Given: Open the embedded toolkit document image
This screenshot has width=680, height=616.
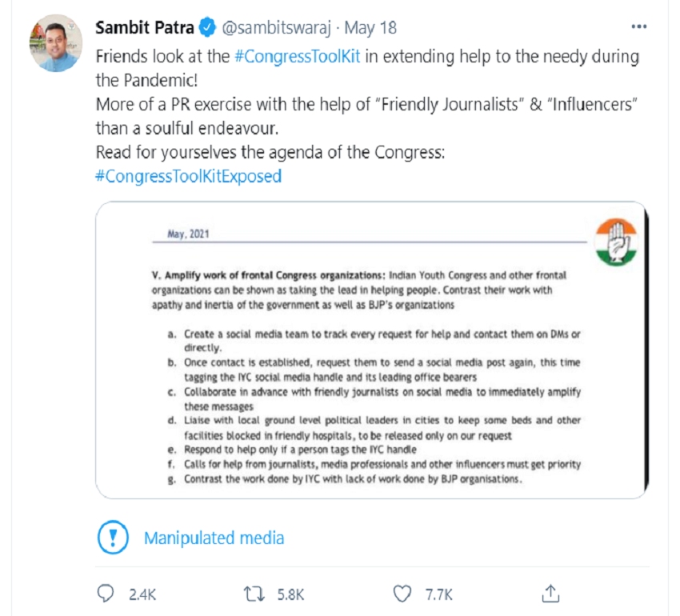Looking at the screenshot, I should 371,352.
